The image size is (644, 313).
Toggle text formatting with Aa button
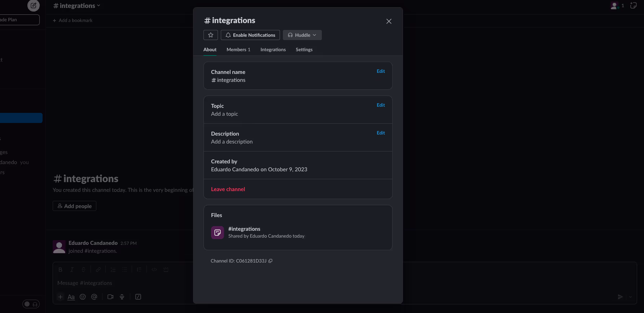click(71, 297)
